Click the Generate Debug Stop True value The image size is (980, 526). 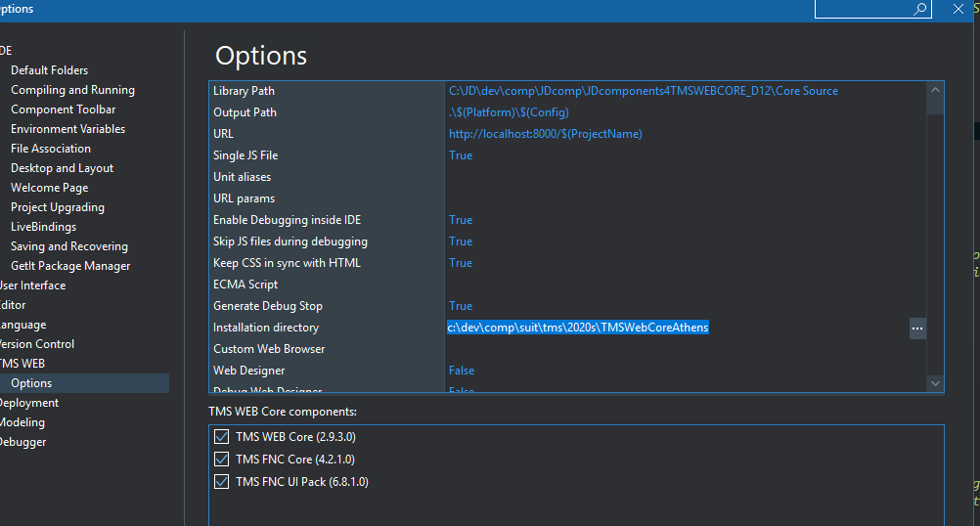[460, 306]
